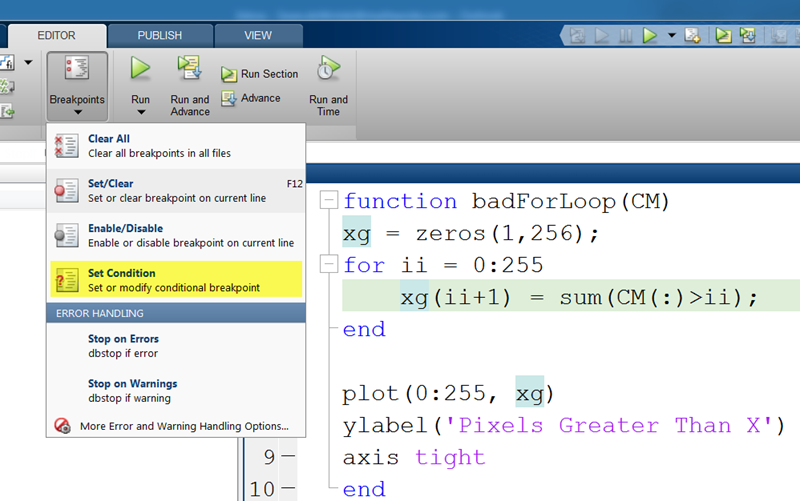Switch to the VIEW tab
Viewport: 800px width, 501px height.
257,35
